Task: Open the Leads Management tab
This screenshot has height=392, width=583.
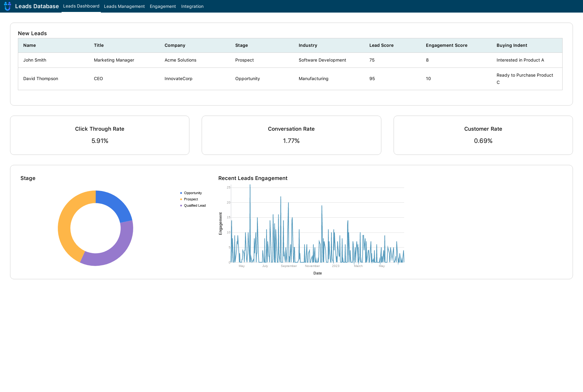Action: (124, 6)
